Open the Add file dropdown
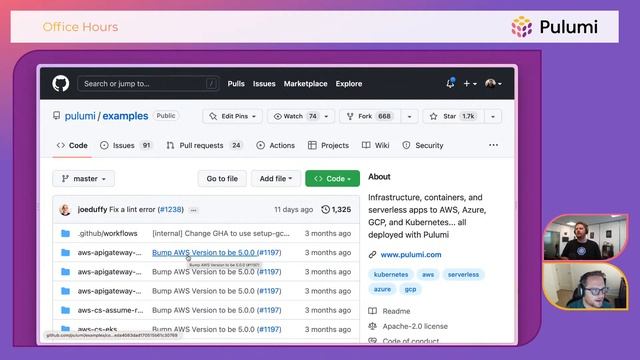Screen dimensions: 640x360 276,179
